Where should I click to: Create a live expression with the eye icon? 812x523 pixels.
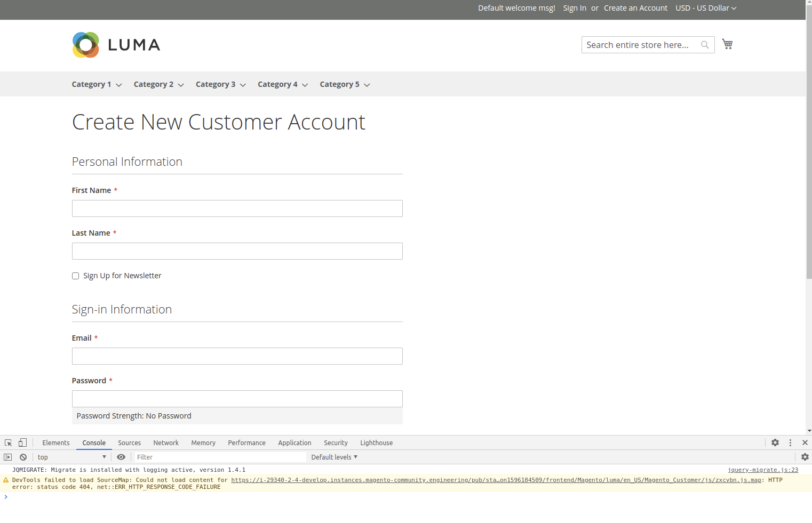coord(121,457)
